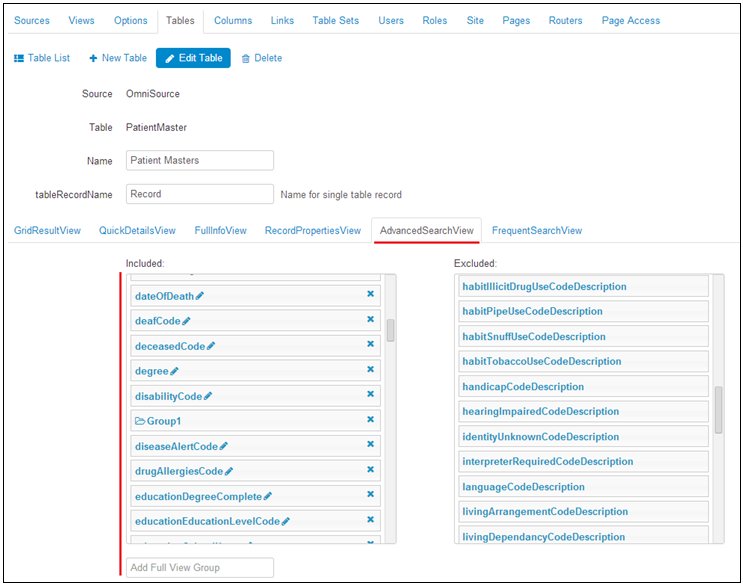Switch to the Columns tab
743x585 pixels.
[233, 20]
